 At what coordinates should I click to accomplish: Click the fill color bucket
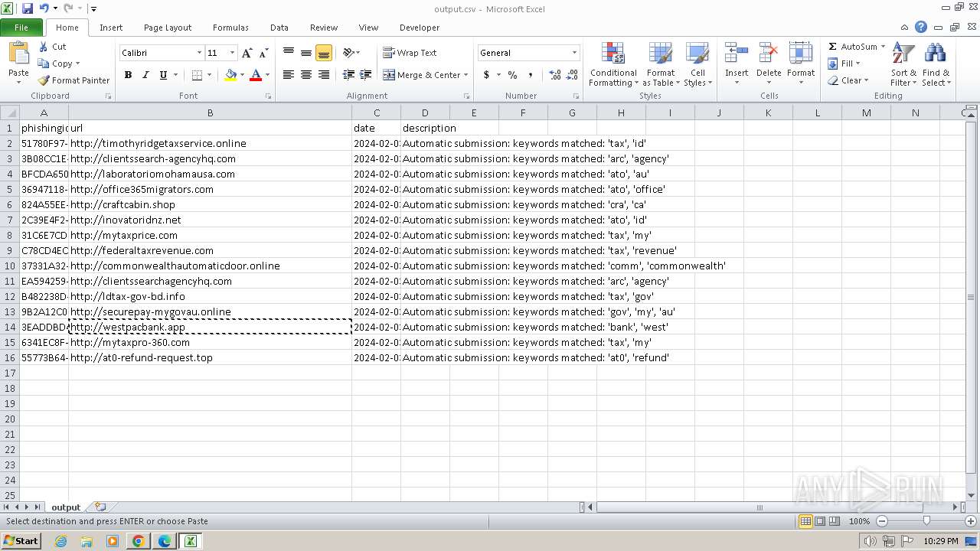(230, 75)
